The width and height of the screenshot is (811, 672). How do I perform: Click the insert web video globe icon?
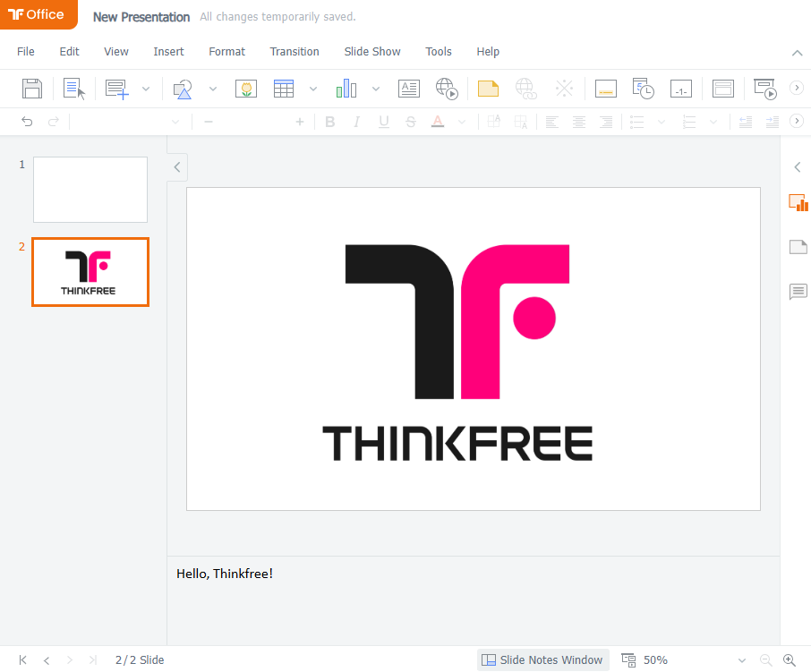[x=447, y=89]
